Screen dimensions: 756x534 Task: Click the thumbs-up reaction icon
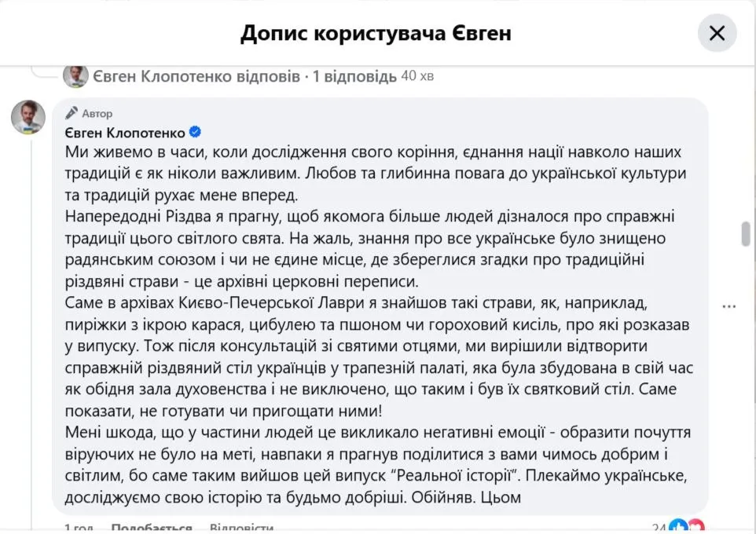click(678, 529)
